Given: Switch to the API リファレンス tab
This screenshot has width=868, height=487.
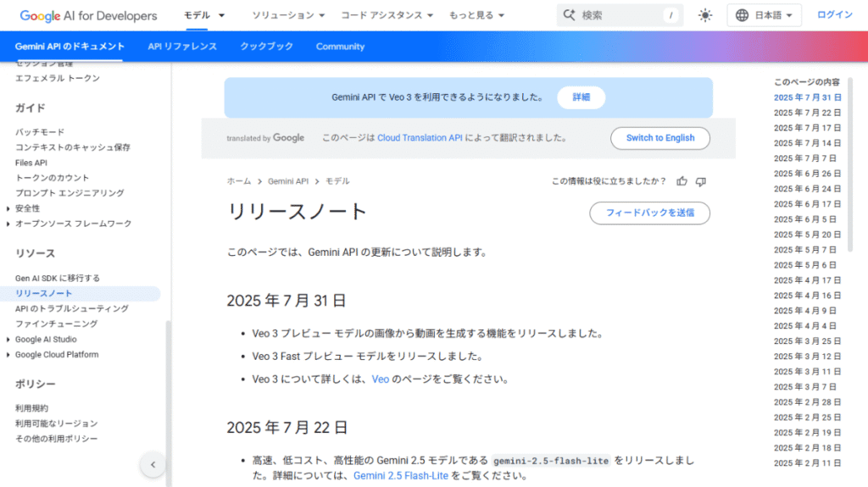Looking at the screenshot, I should [182, 47].
